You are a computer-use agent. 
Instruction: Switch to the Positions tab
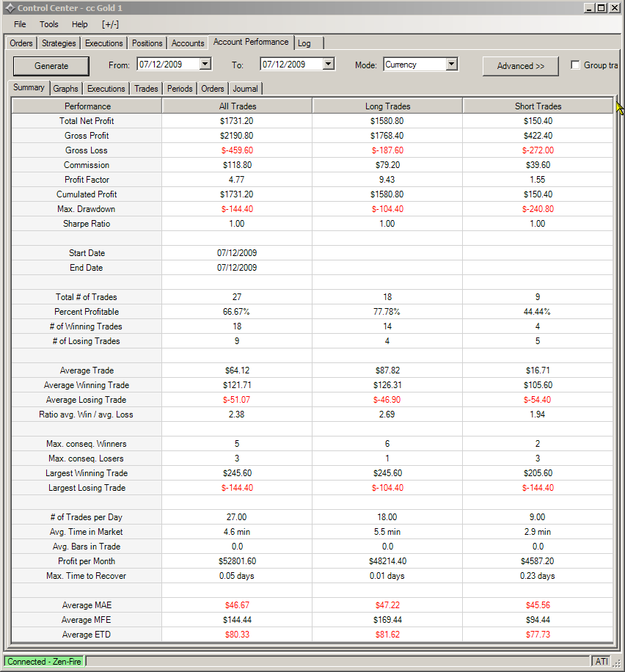pyautogui.click(x=147, y=43)
